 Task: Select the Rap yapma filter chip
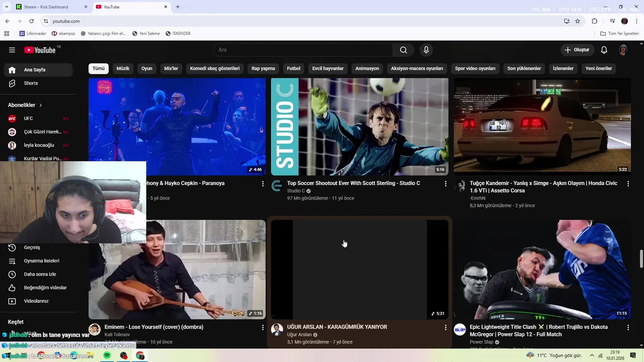tap(263, 68)
